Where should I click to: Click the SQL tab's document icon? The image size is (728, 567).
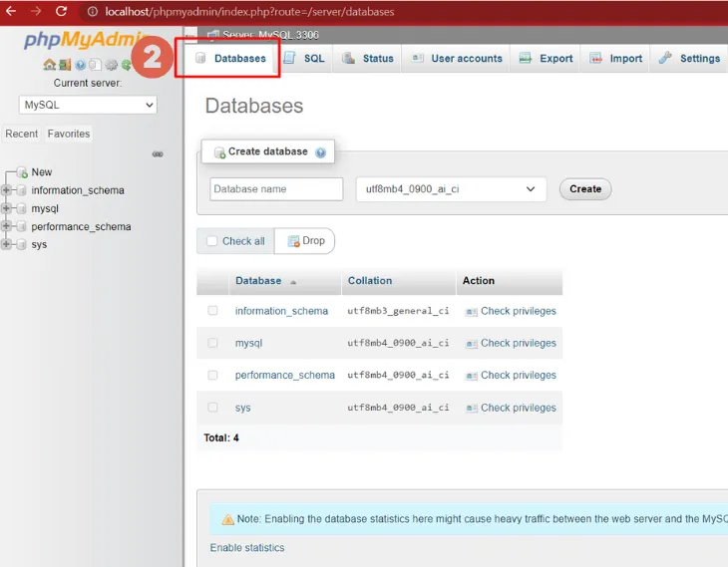click(289, 58)
